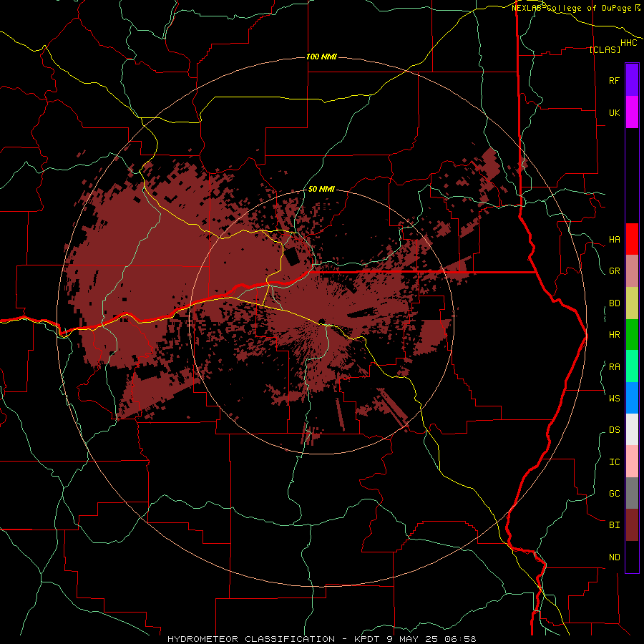Click the 100 NMI range ring label

coord(321,57)
